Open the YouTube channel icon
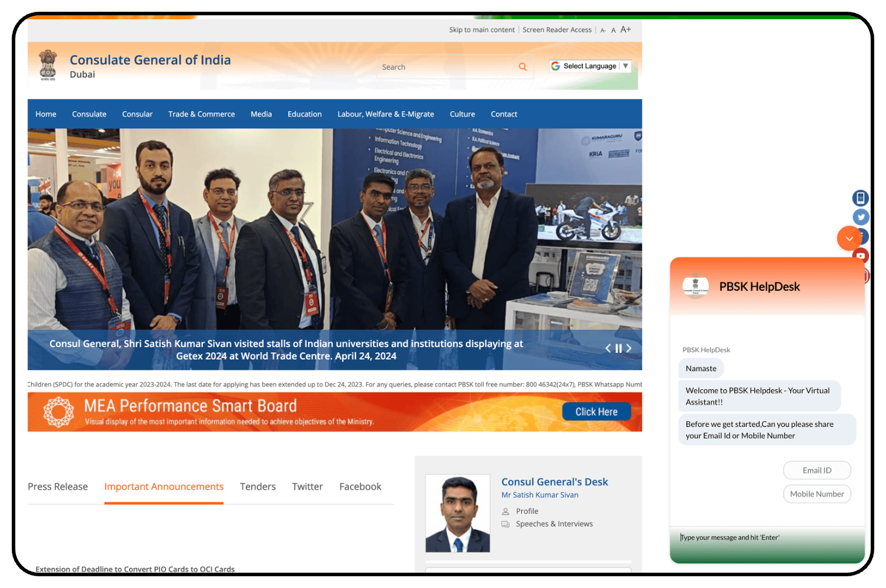The height and width of the screenshot is (588, 886). (860, 256)
